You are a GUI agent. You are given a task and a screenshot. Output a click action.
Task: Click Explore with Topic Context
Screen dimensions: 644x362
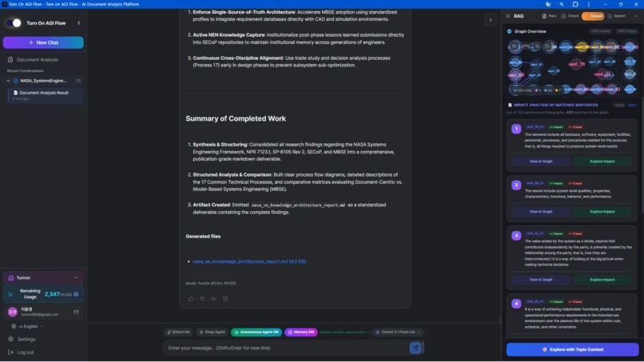pyautogui.click(x=572, y=350)
